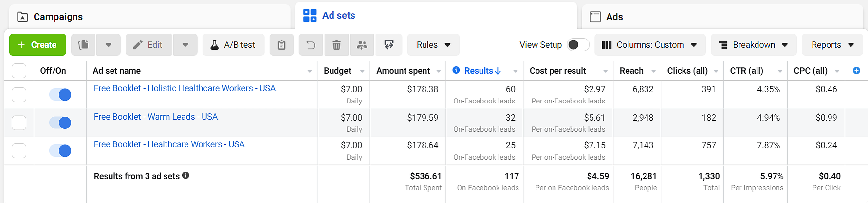Check the Warm Leads row checkbox
The image size is (868, 203).
coord(19,122)
